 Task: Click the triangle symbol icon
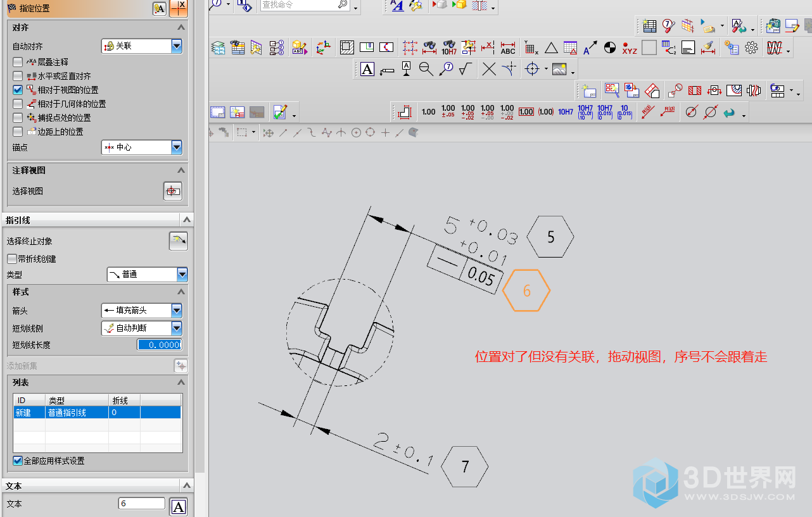tap(551, 48)
